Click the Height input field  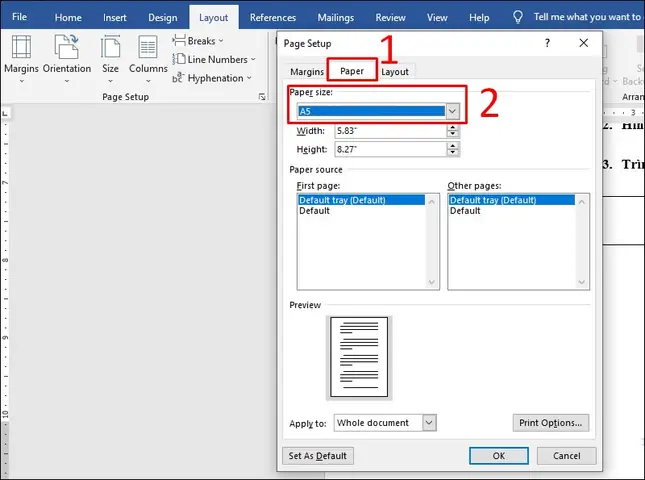(391, 149)
